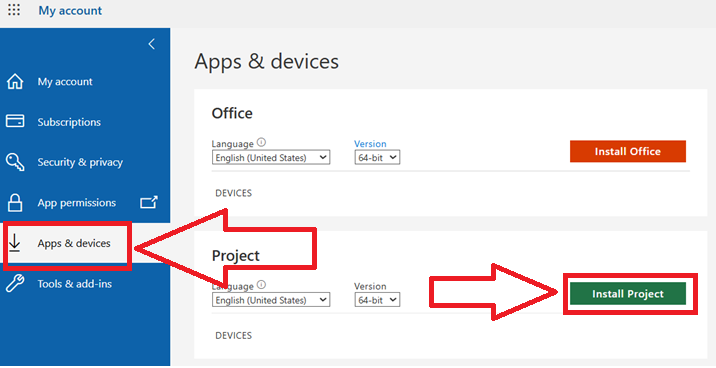
Task: Open the Office Language dropdown
Action: [x=271, y=158]
